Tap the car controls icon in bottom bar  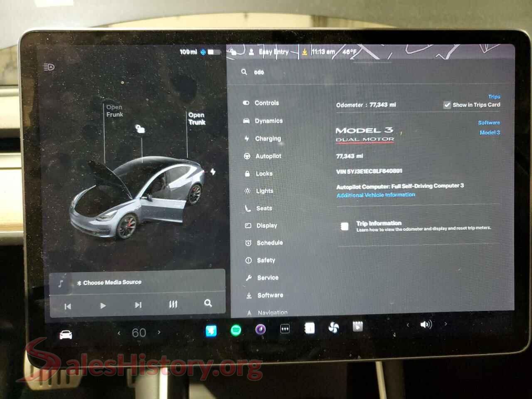(66, 334)
